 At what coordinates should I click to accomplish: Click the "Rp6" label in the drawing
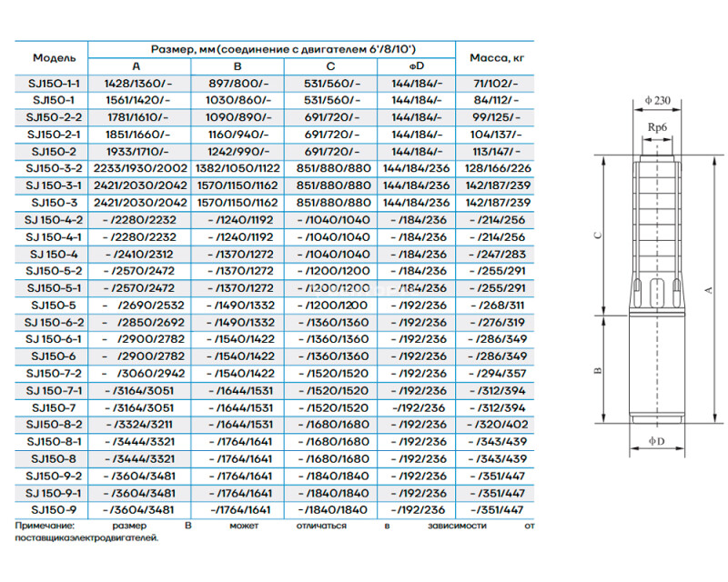point(657,126)
